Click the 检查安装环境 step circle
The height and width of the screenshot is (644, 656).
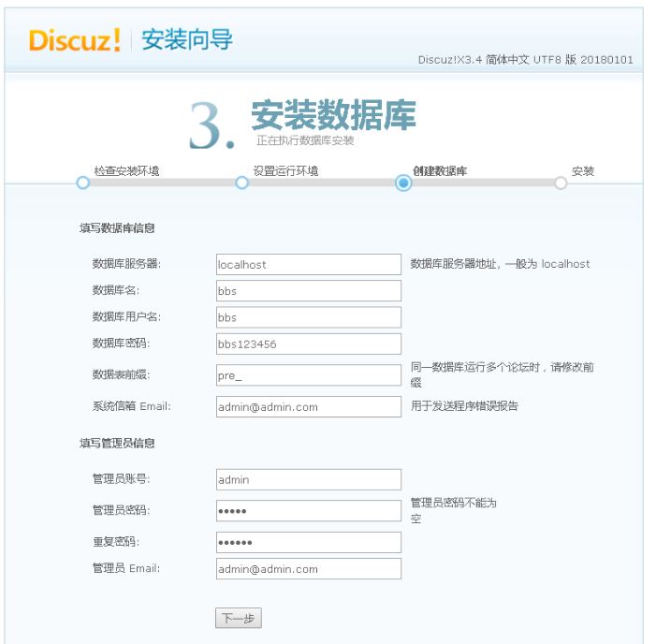pyautogui.click(x=83, y=183)
